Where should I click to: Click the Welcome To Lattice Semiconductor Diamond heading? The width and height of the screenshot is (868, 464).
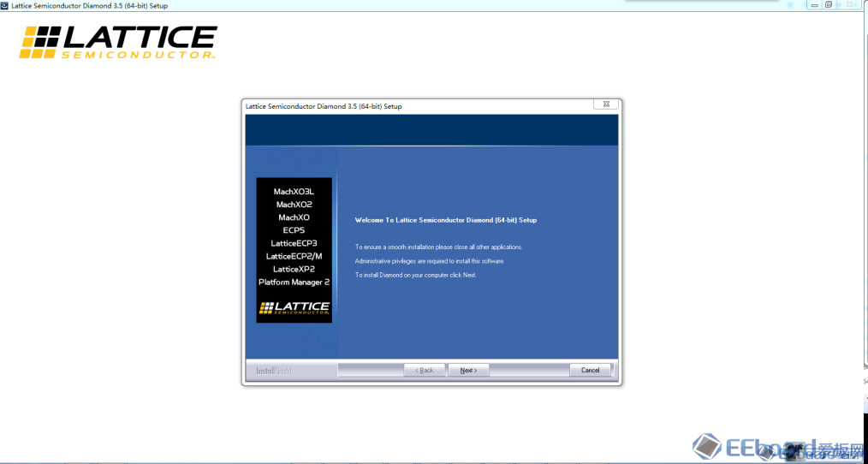[446, 220]
